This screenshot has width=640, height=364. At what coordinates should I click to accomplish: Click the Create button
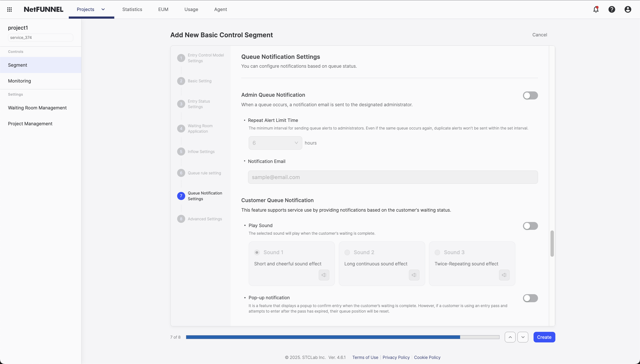pos(544,337)
